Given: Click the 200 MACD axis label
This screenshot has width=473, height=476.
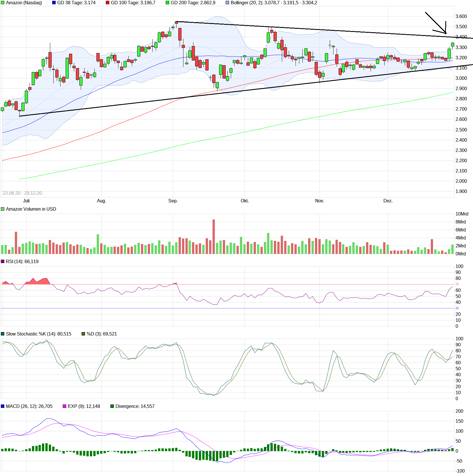Looking at the screenshot, I should click(460, 411).
